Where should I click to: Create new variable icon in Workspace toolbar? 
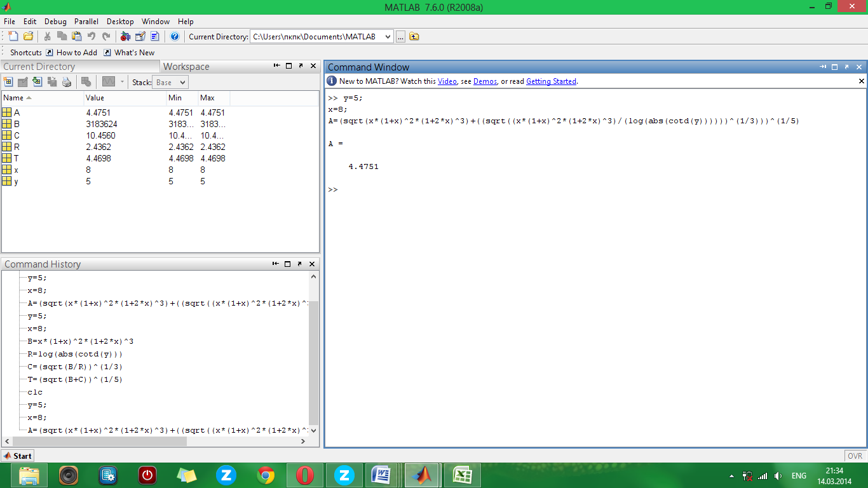8,82
